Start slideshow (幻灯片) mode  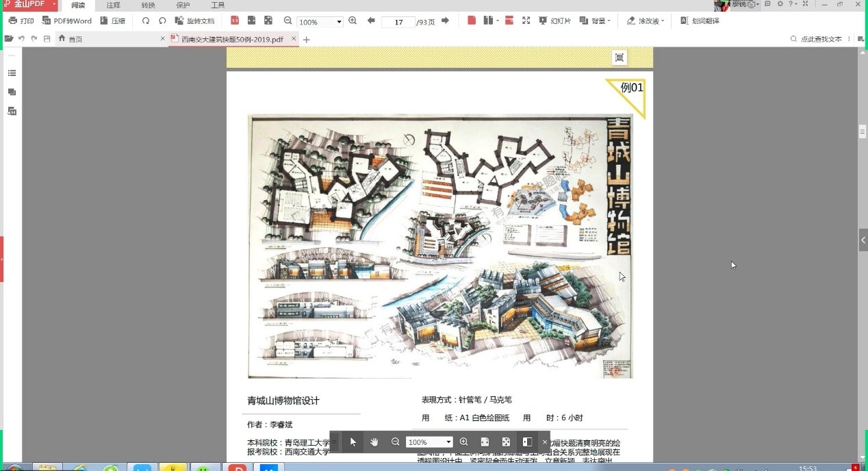[554, 21]
